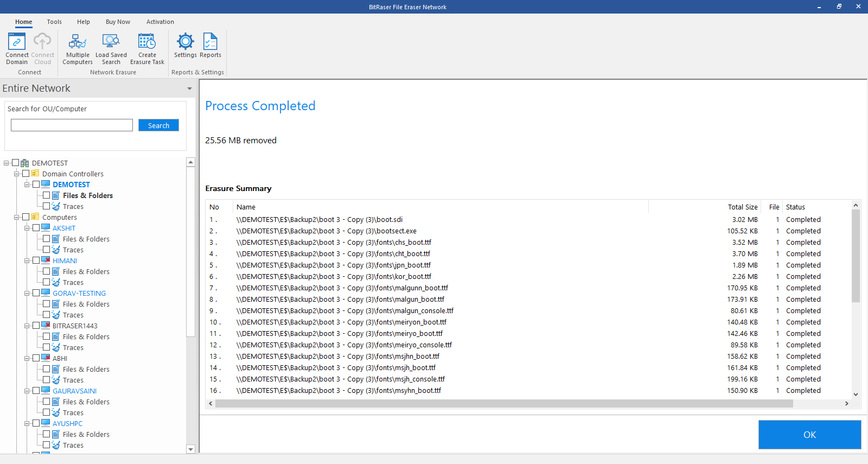The width and height of the screenshot is (868, 464).
Task: Click Traces icon under GAURAVSAINI
Action: tap(56, 412)
